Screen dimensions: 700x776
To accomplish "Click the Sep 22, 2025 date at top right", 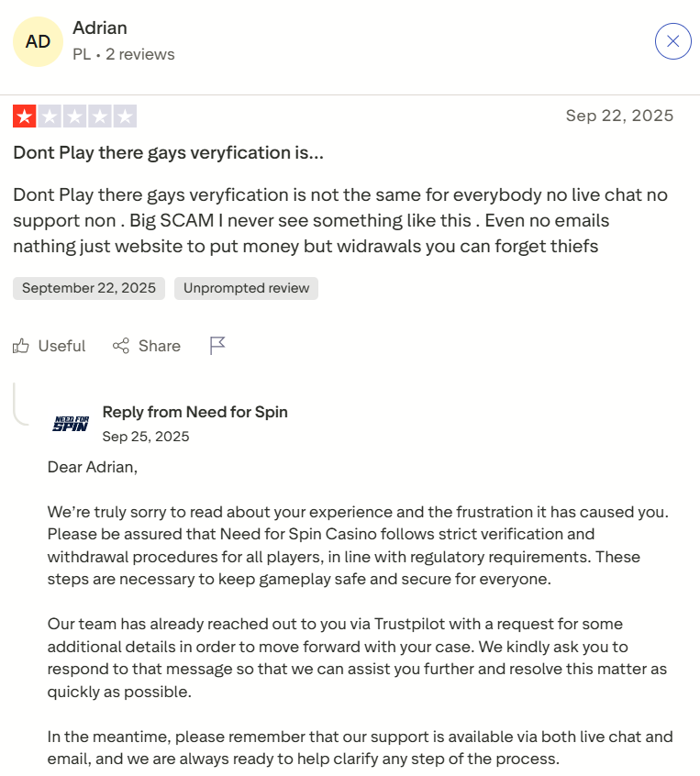I will pyautogui.click(x=619, y=116).
